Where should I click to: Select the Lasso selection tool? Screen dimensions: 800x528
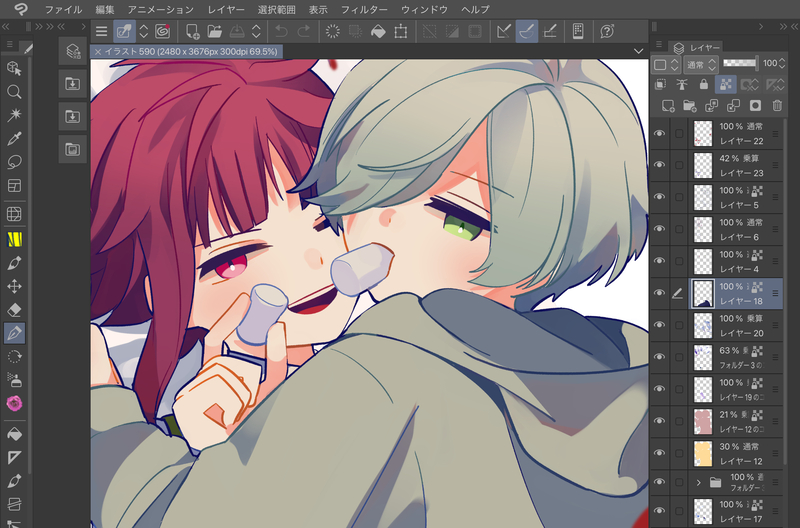point(14,162)
